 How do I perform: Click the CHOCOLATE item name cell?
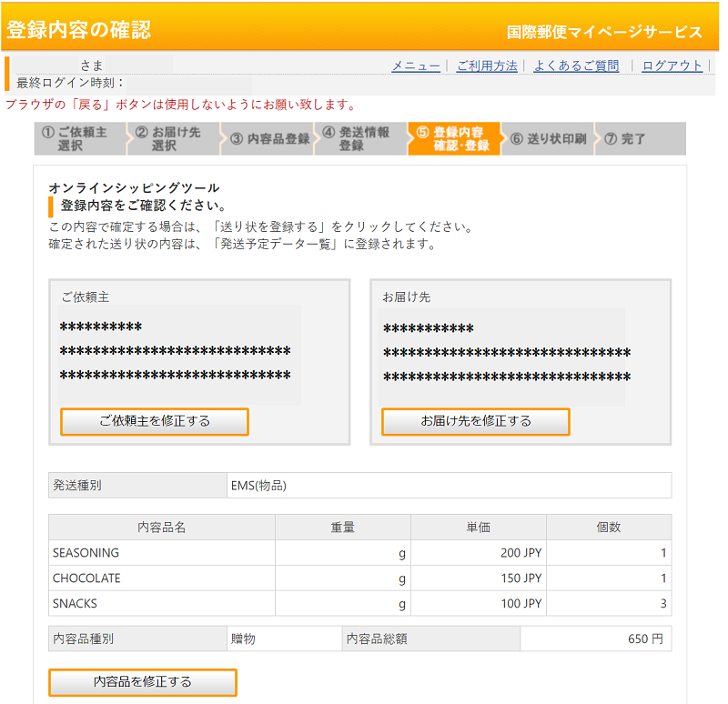tap(162, 578)
